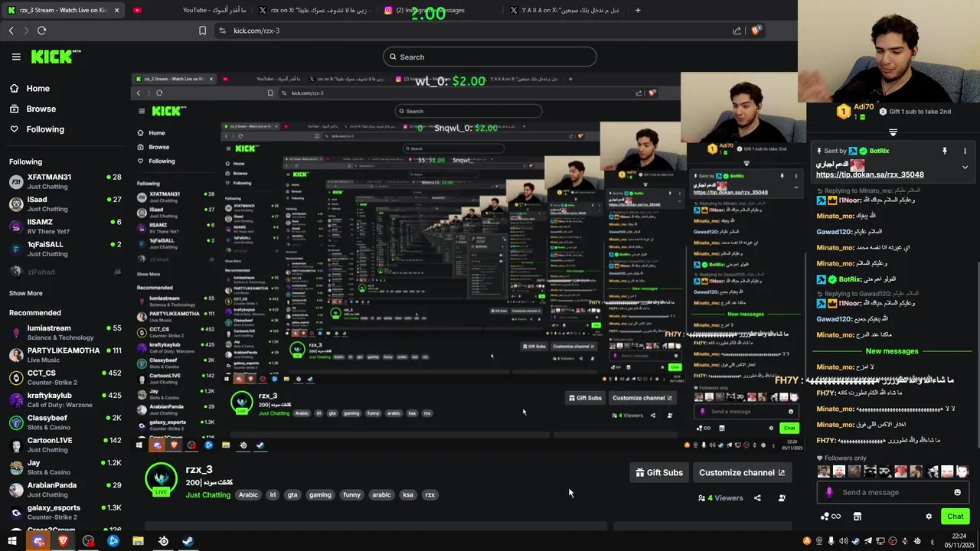Open the Windows Start menu
The height and width of the screenshot is (551, 980).
click(x=12, y=541)
